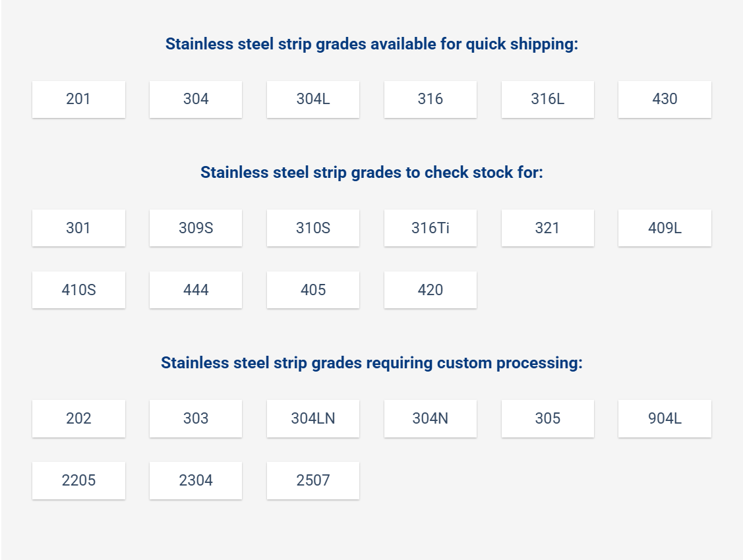This screenshot has width=743, height=560.
Task: Select the 904L grade button
Action: [665, 418]
